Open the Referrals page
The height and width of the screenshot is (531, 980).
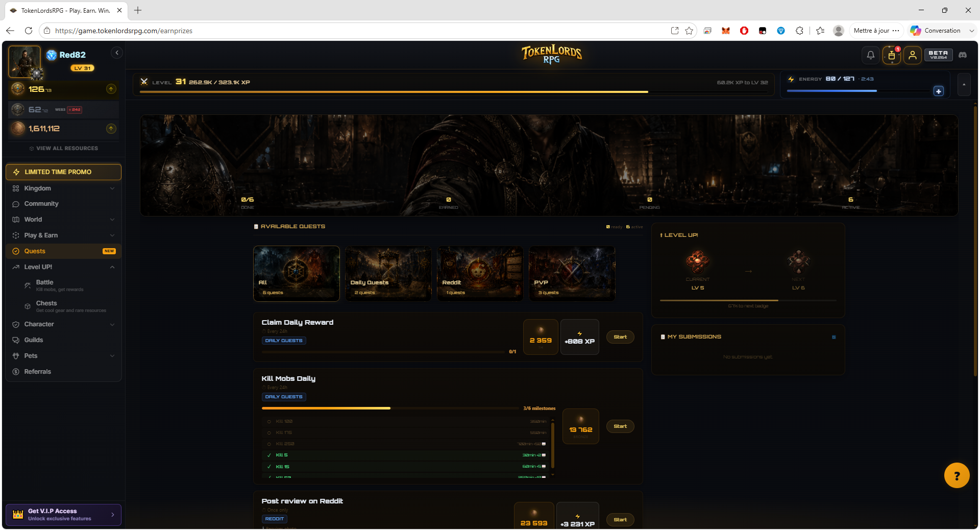(64, 371)
